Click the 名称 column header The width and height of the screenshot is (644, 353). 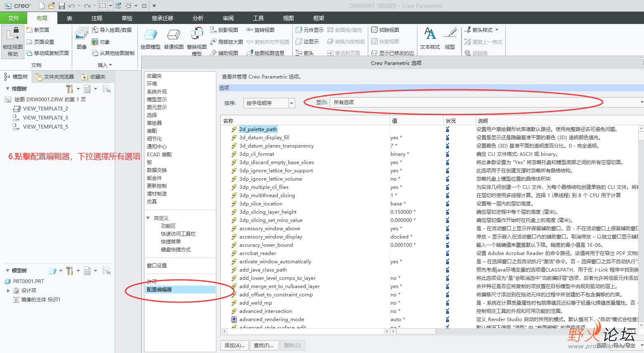[305, 121]
